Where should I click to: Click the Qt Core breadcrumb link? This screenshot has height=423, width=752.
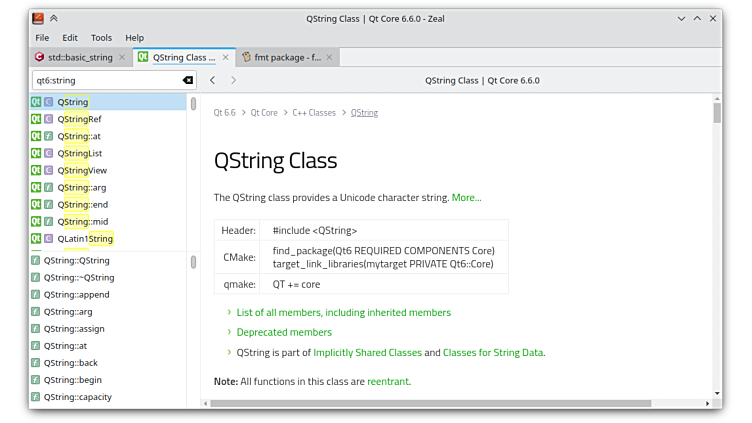[264, 113]
